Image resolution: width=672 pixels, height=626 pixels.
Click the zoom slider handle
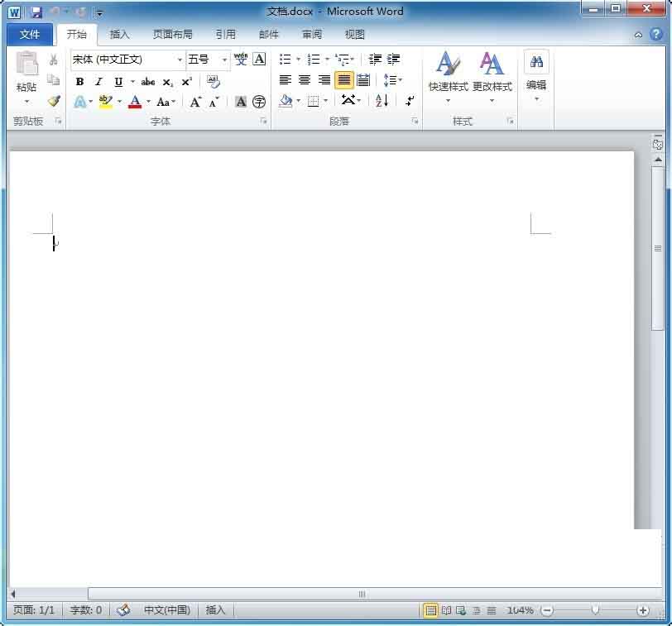(x=595, y=610)
